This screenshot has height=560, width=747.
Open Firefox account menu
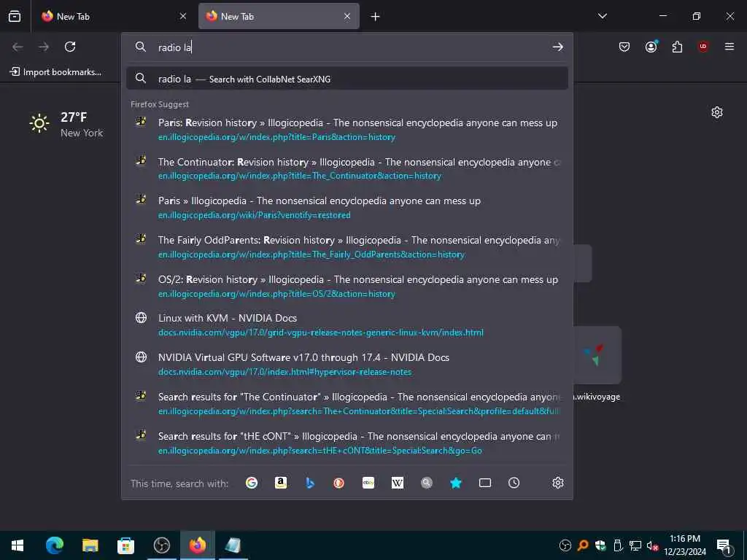(651, 47)
